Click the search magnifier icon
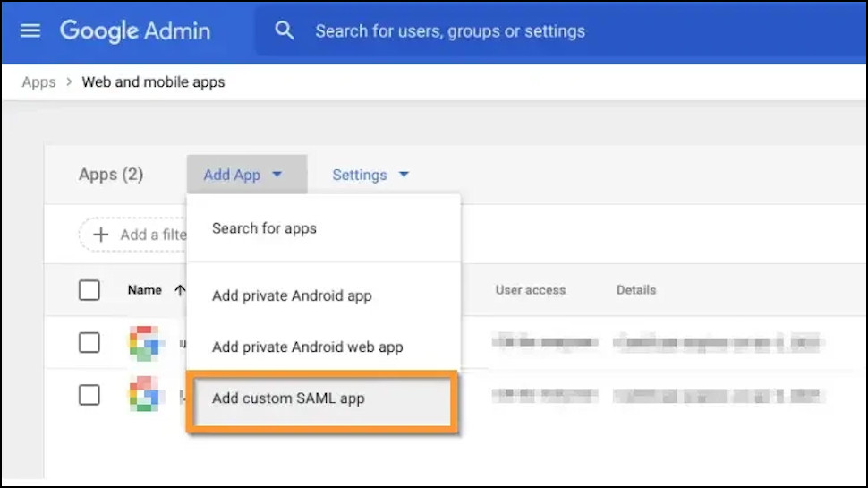The width and height of the screenshot is (868, 488). click(x=284, y=30)
